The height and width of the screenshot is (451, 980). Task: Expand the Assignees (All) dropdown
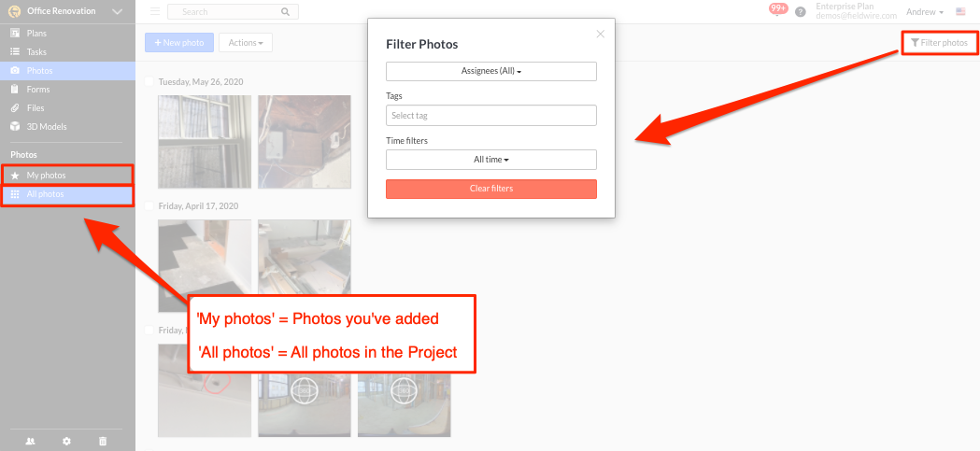click(x=491, y=71)
